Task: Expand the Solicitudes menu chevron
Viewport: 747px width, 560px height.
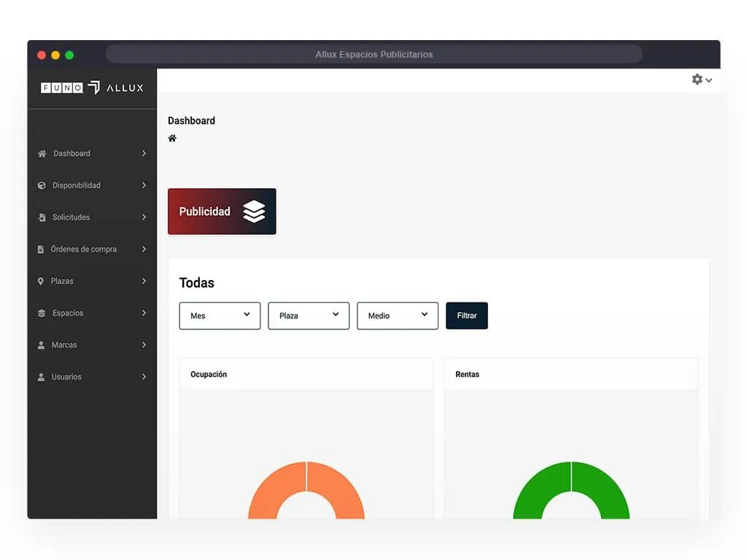Action: point(144,217)
